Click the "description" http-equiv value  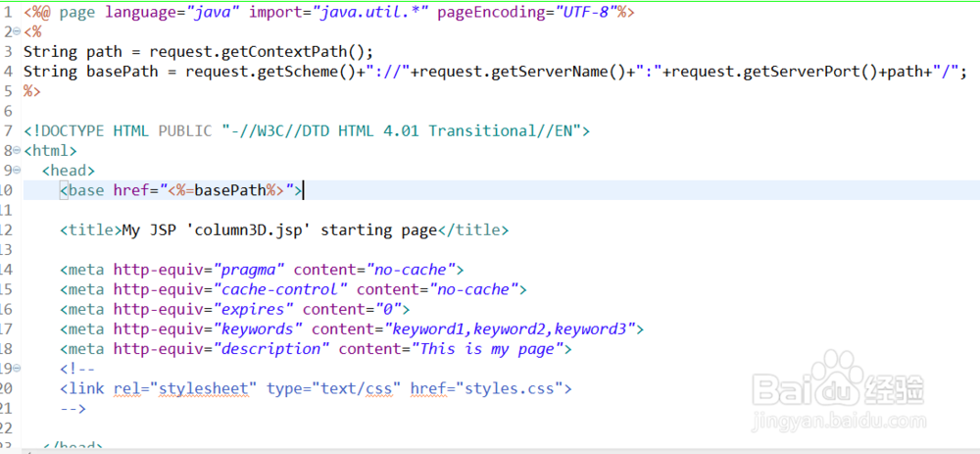pos(271,349)
